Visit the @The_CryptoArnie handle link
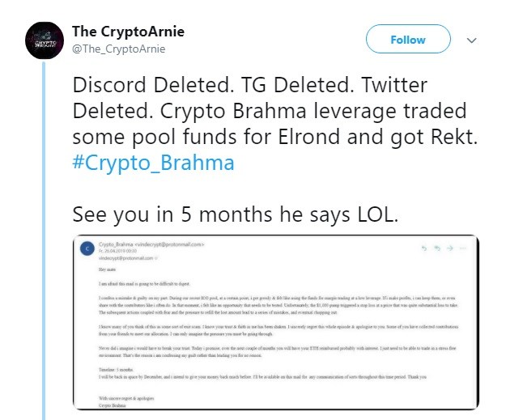 (x=118, y=49)
